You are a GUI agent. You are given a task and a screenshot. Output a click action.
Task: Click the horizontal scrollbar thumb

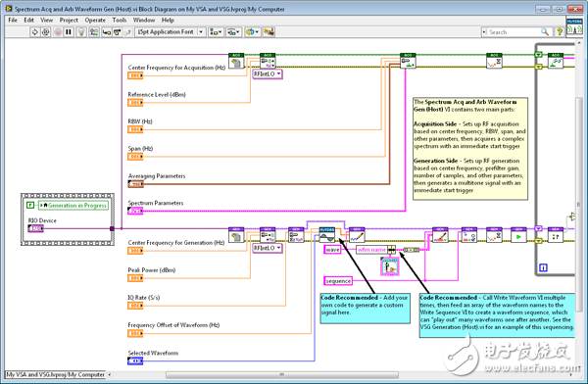pyautogui.click(x=282, y=374)
